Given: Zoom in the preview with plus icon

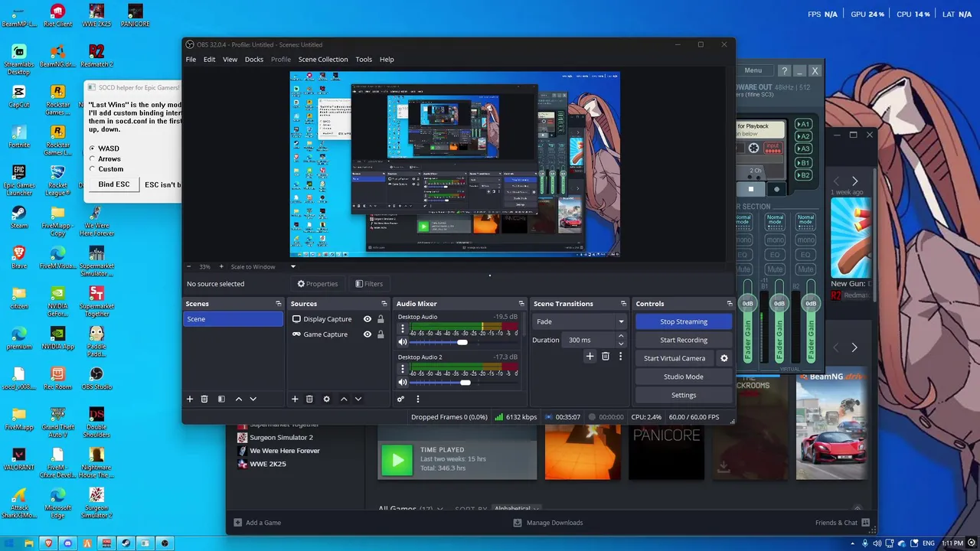Looking at the screenshot, I should pos(221,266).
